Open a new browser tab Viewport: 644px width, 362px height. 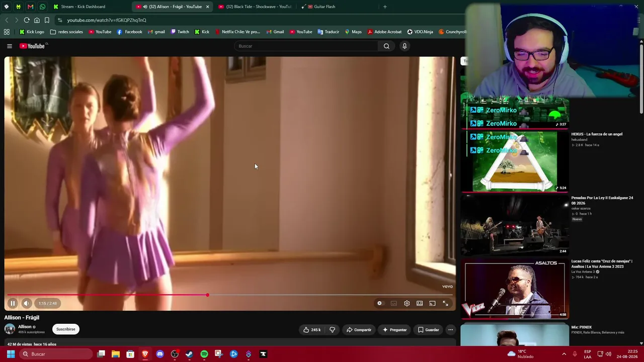[385, 7]
